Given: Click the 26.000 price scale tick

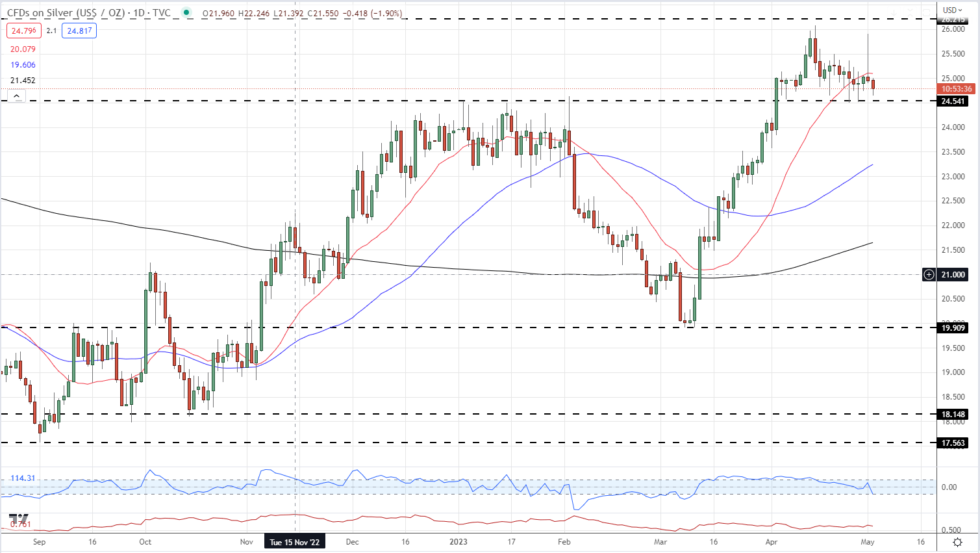Looking at the screenshot, I should (x=953, y=29).
